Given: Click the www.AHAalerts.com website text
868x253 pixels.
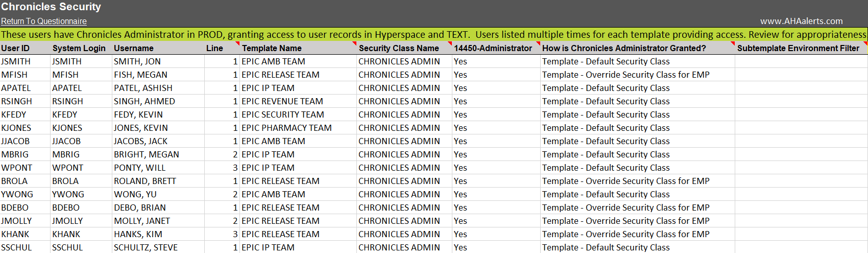Looking at the screenshot, I should [802, 21].
